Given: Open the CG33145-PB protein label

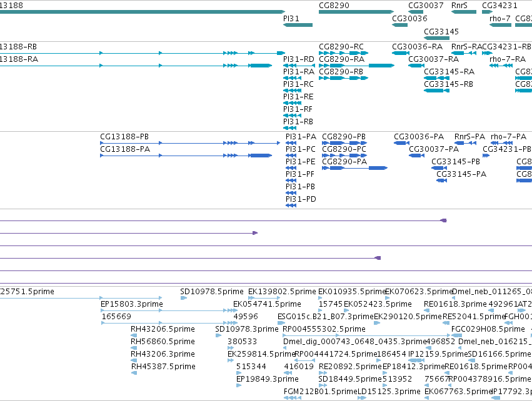Looking at the screenshot, I should [456, 162].
